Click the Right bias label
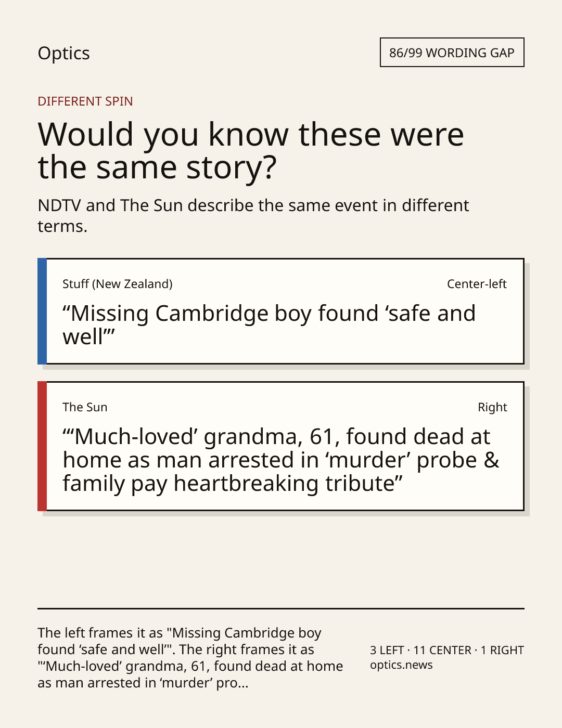Viewport: 562px width, 728px height. (x=492, y=407)
